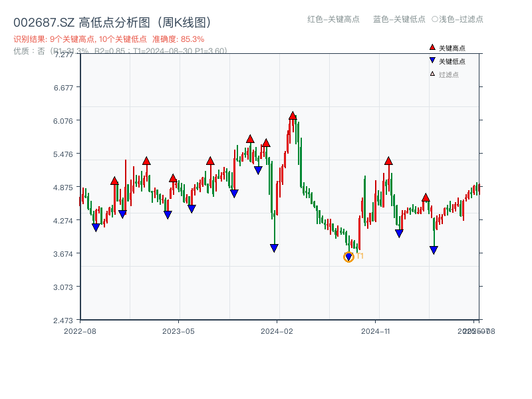Select red high marker from January 2024
The width and height of the screenshot is (532, 399).
pos(267,143)
